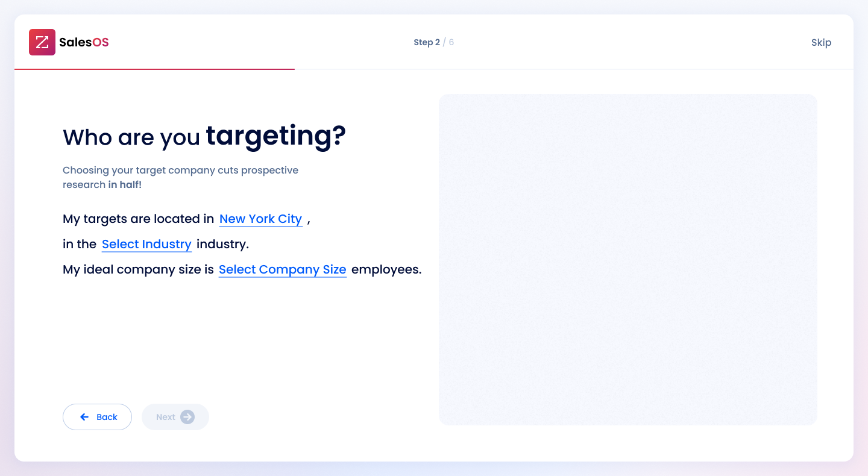Click the red "Z" SalesOS logo icon
This screenshot has height=476, width=868.
coord(41,42)
